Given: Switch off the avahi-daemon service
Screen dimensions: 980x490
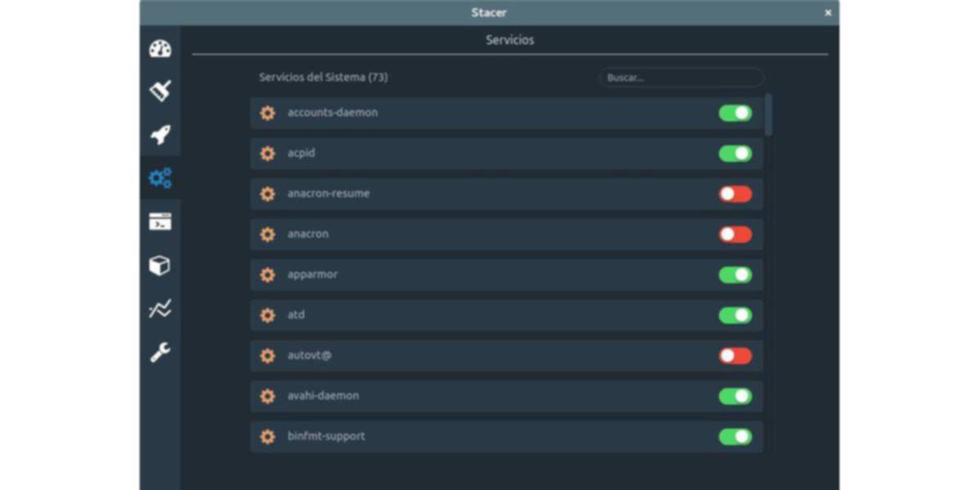Looking at the screenshot, I should (x=735, y=396).
